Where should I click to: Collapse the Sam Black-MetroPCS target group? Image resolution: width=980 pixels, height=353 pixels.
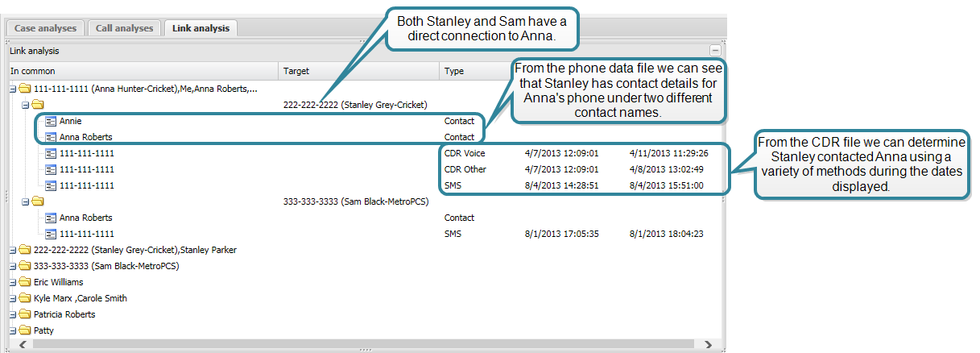pos(25,201)
